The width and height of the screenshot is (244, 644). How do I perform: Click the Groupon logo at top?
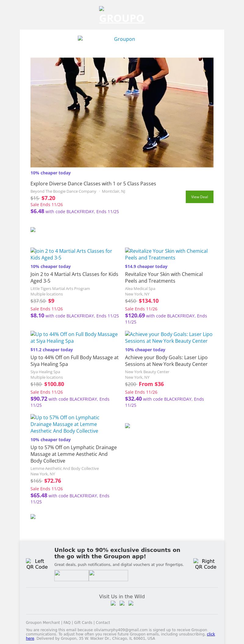(x=122, y=15)
